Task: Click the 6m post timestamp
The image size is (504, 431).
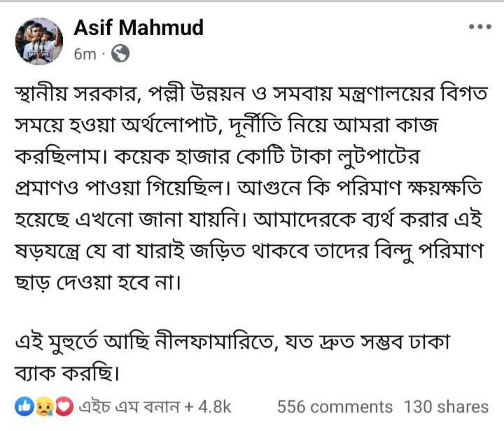Action: pos(85,54)
